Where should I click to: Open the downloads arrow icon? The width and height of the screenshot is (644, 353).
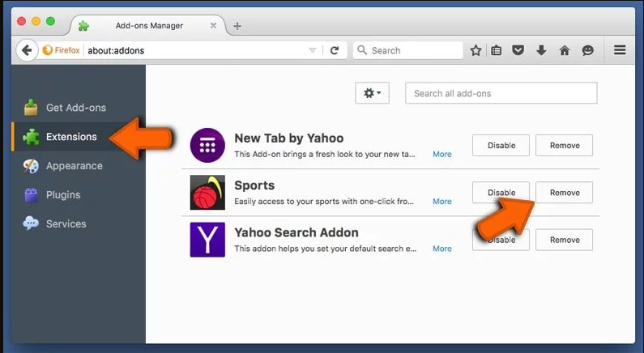541,50
